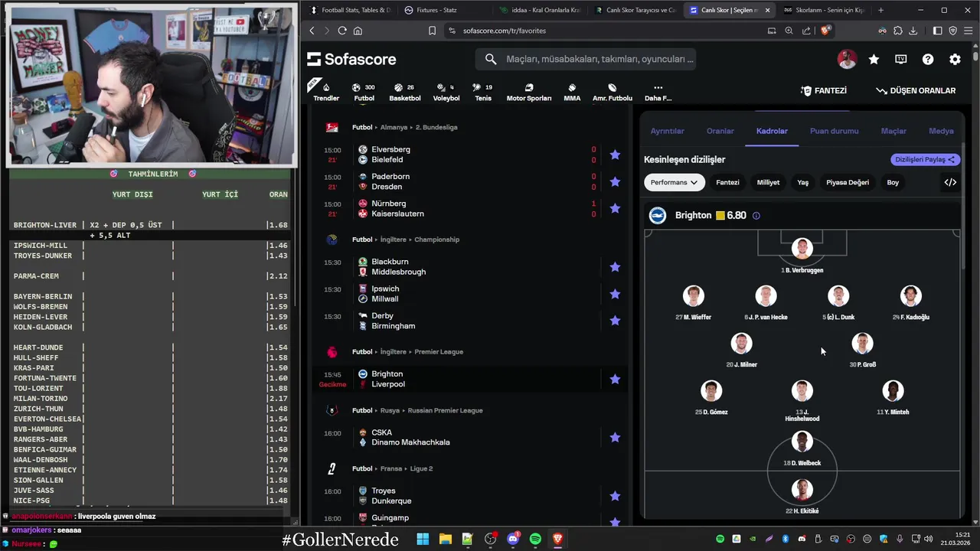Open embed code icon in lineup filters
The image size is (980, 551).
(x=950, y=182)
